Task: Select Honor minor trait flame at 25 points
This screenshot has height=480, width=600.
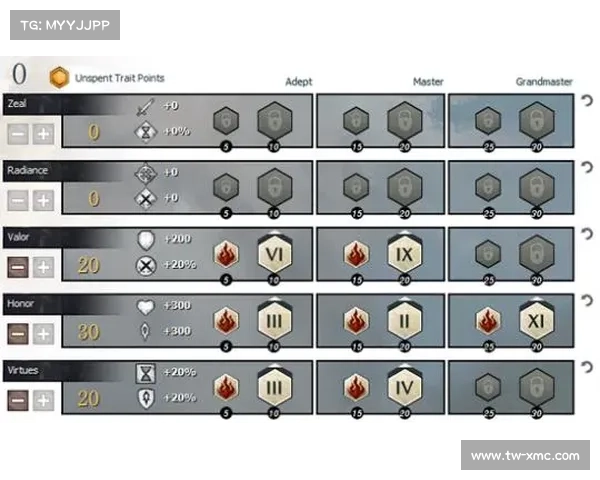Action: pyautogui.click(x=488, y=321)
